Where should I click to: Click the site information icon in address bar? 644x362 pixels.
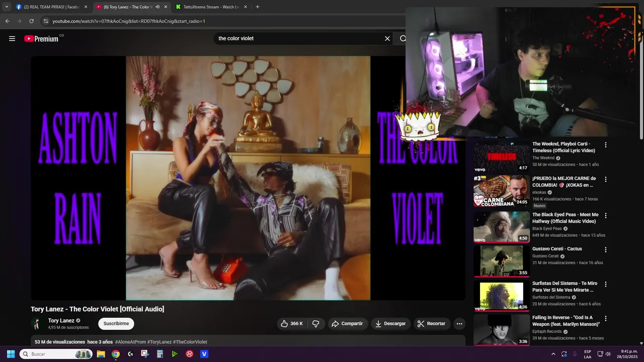[x=46, y=21]
